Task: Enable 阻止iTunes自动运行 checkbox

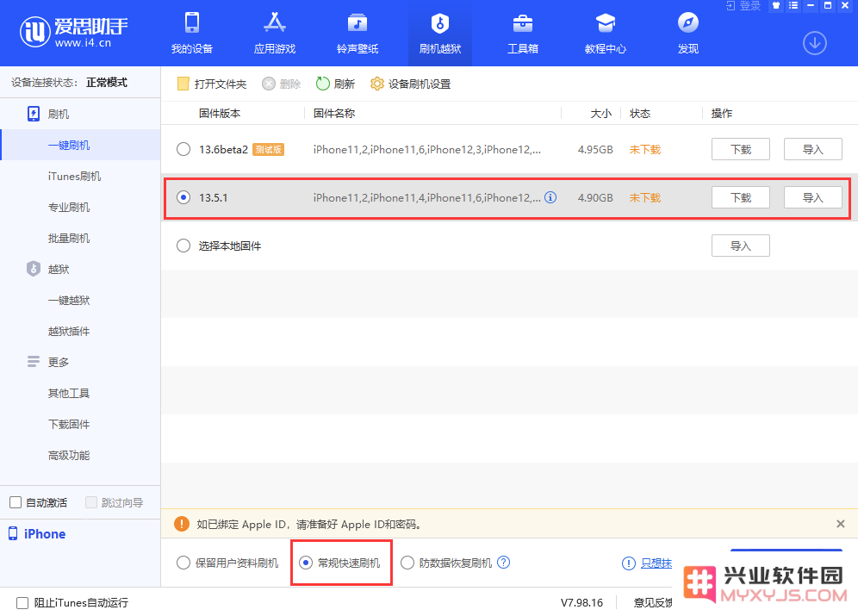Action: click(x=22, y=603)
